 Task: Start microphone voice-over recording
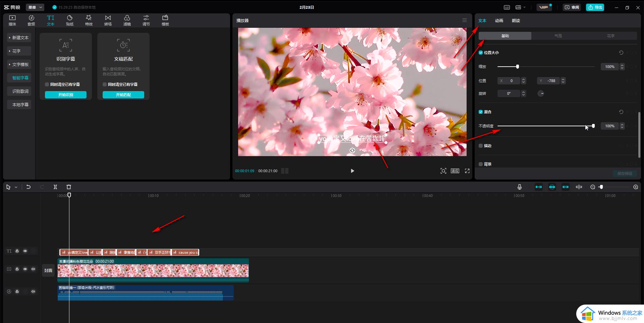[x=520, y=187]
